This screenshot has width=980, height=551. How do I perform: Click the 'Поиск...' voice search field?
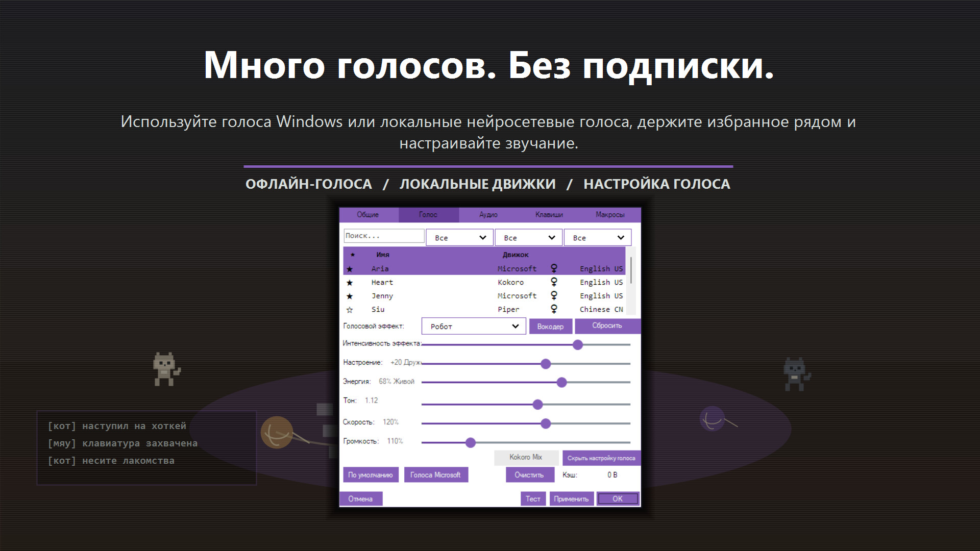(384, 236)
